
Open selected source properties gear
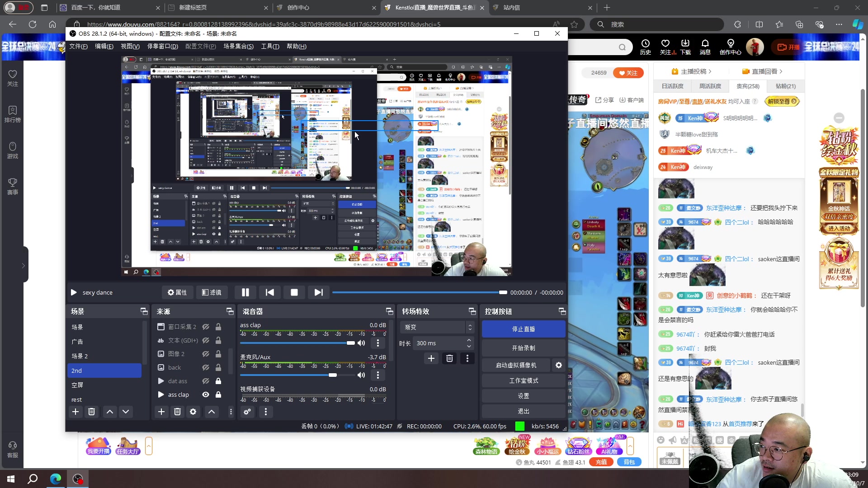coord(193,412)
